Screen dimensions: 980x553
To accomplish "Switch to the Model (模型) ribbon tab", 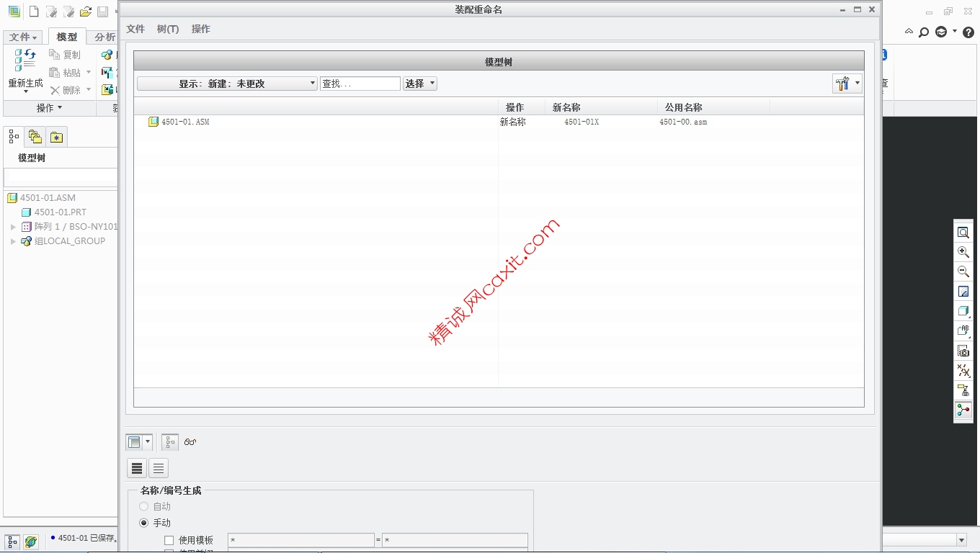I will point(67,37).
